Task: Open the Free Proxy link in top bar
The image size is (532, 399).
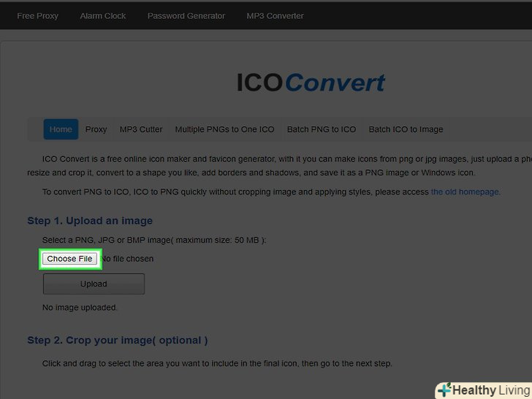Action: (x=38, y=16)
